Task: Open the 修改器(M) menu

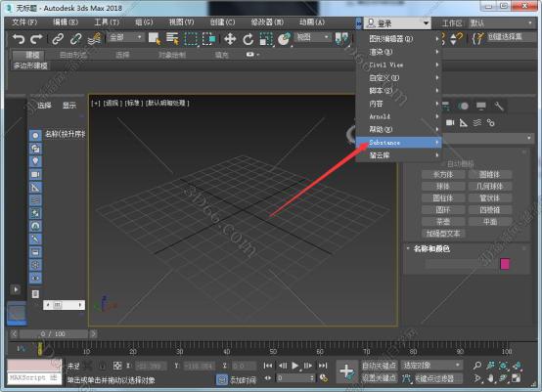Action: 267,22
